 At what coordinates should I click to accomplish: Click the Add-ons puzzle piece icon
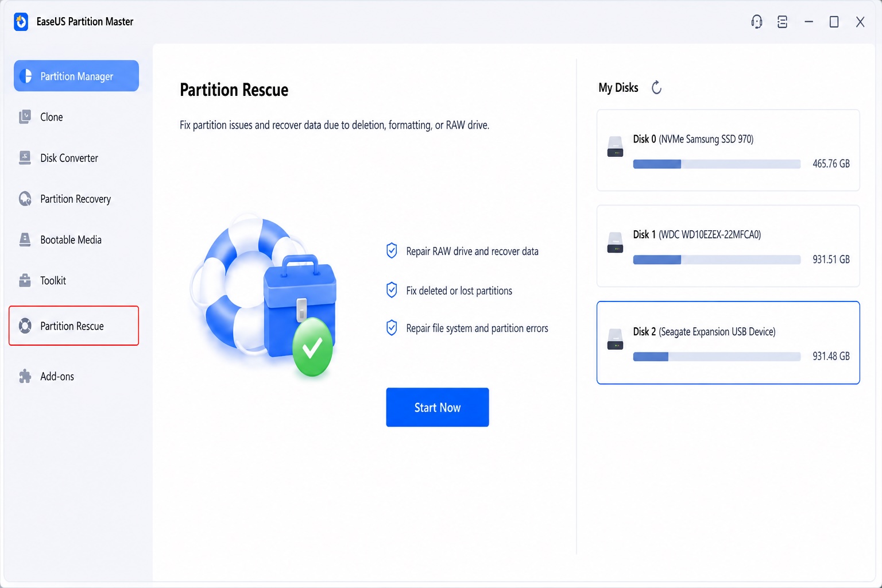pyautogui.click(x=25, y=376)
